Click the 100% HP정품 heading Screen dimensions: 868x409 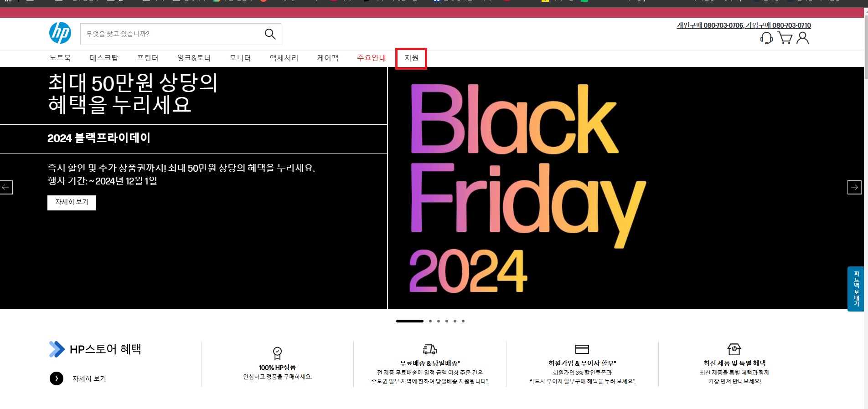click(277, 368)
